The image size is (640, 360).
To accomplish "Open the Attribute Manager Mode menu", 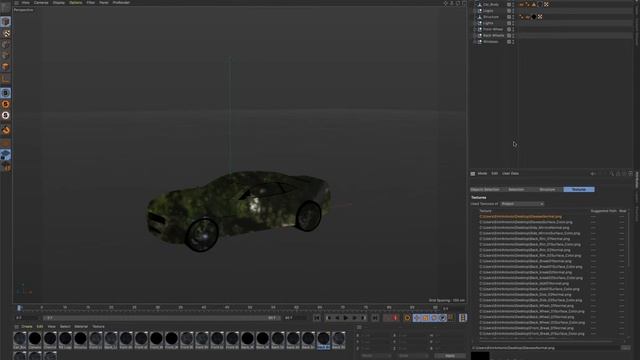I will [x=482, y=173].
